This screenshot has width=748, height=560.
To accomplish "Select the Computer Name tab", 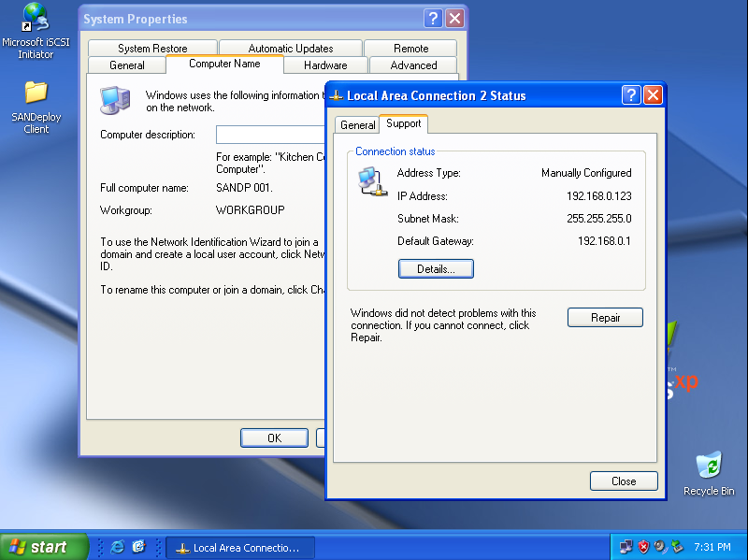I will 224,64.
